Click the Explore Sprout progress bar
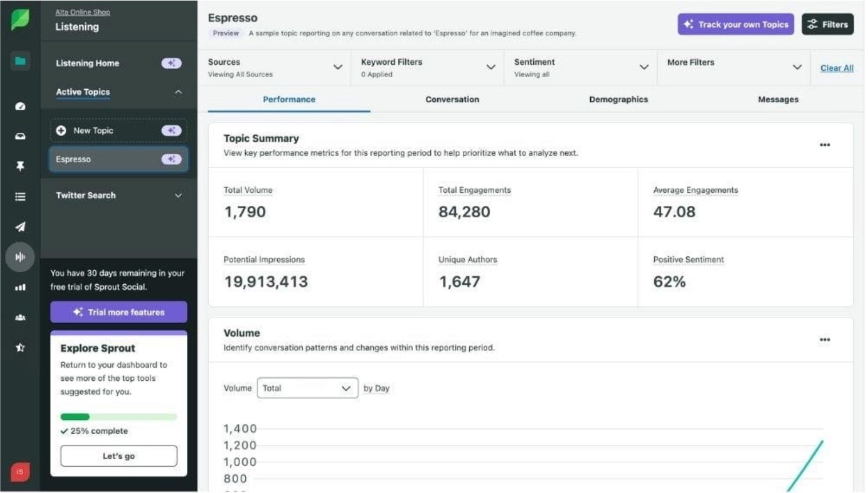The width and height of the screenshot is (868, 493). (x=119, y=418)
